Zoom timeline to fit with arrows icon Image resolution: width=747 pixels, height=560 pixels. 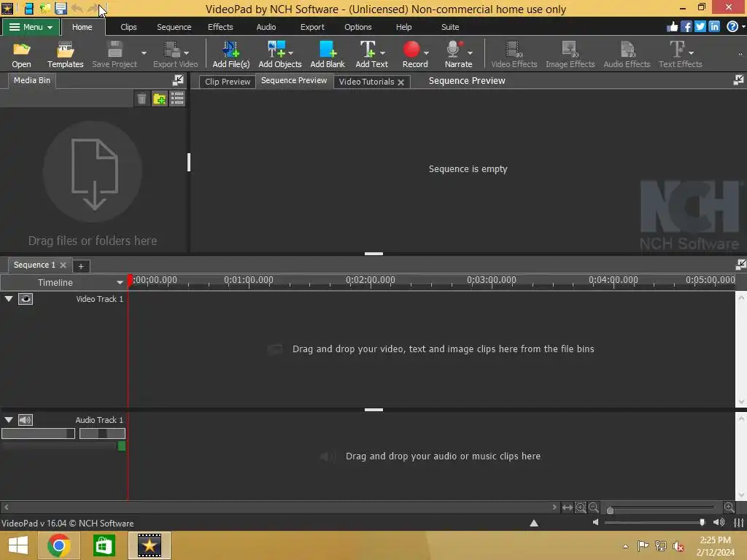[x=567, y=507]
